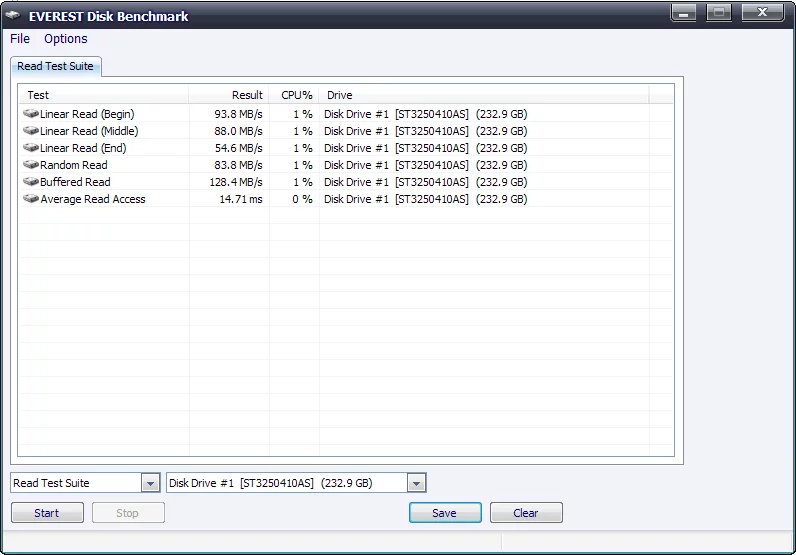Select the Buffered Read 128.4 MB/s result
This screenshot has height=555, width=796.
point(236,182)
